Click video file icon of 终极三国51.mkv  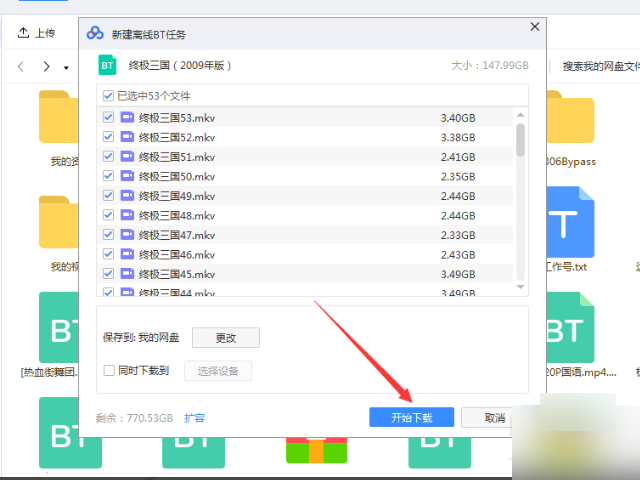coord(127,156)
